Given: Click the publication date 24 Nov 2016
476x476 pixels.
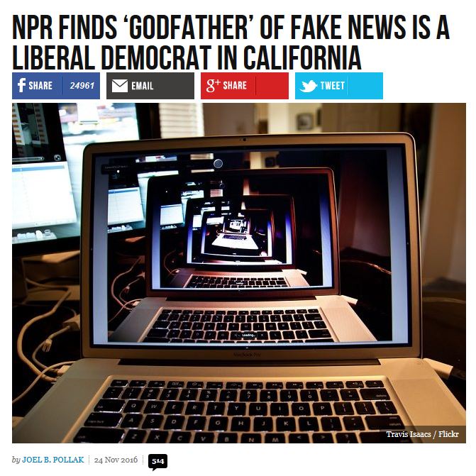Looking at the screenshot, I should click(116, 460).
